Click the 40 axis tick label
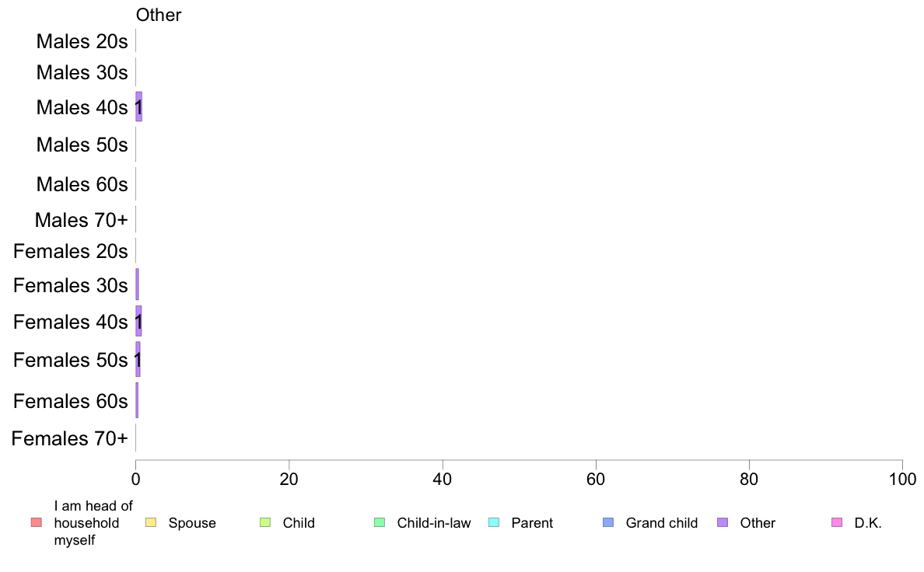 click(443, 479)
